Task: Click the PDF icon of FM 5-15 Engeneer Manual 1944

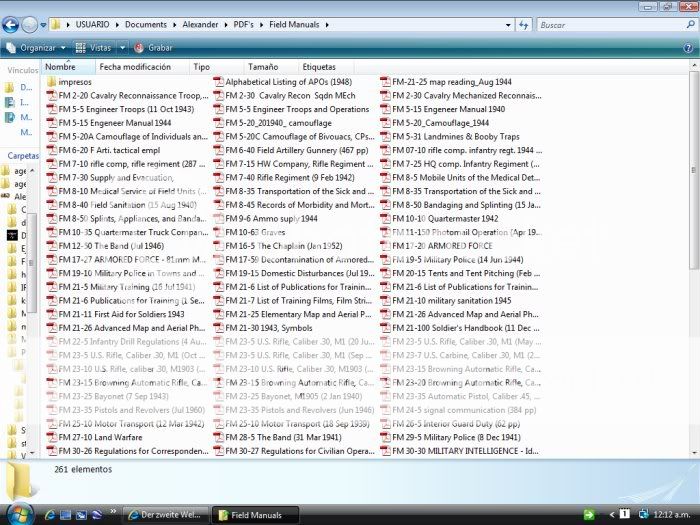Action: 51,123
